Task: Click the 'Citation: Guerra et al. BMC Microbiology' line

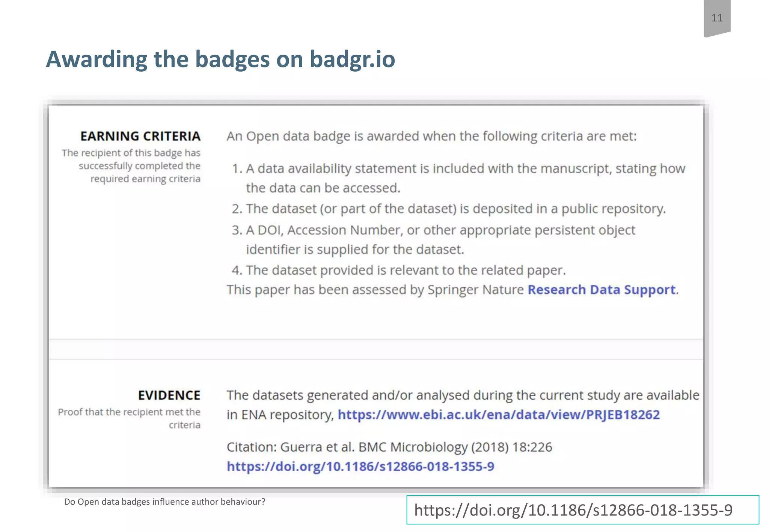Action: tap(389, 447)
